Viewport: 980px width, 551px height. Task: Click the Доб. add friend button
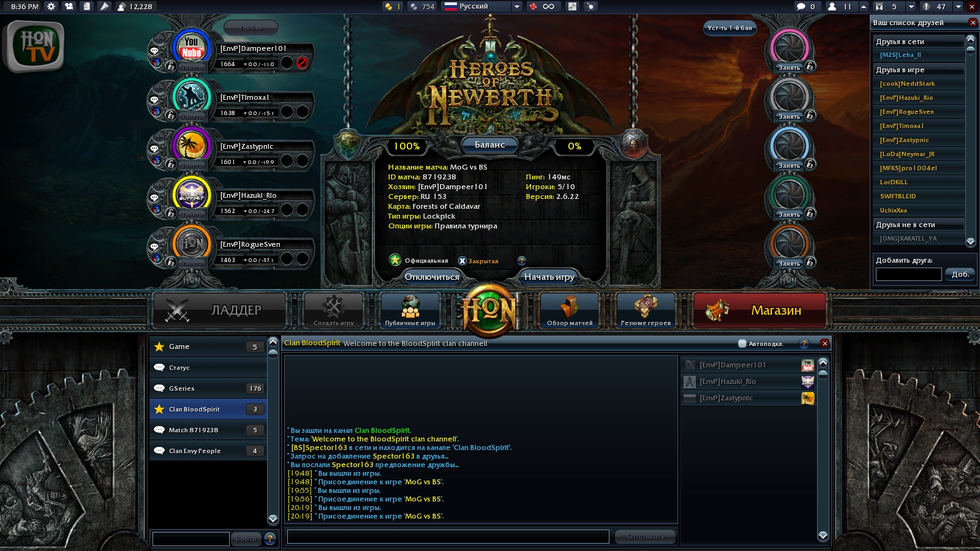[x=960, y=274]
